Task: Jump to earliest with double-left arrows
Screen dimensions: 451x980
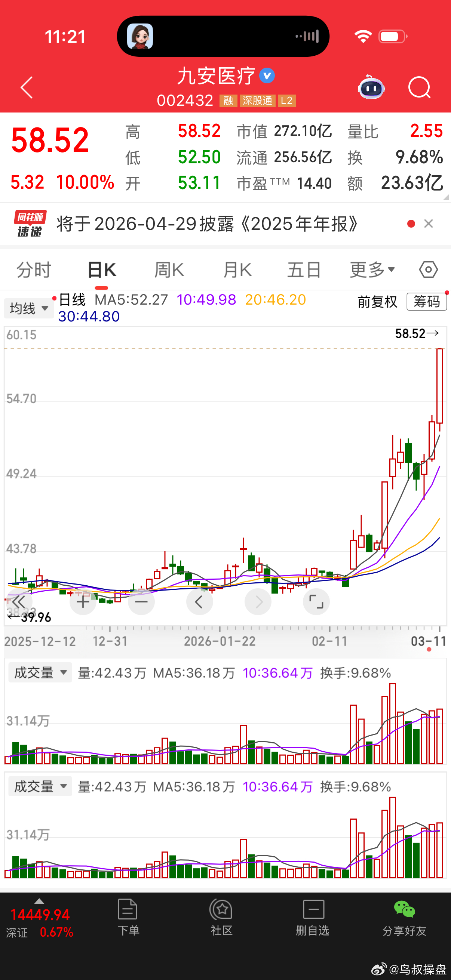Action: click(x=18, y=601)
